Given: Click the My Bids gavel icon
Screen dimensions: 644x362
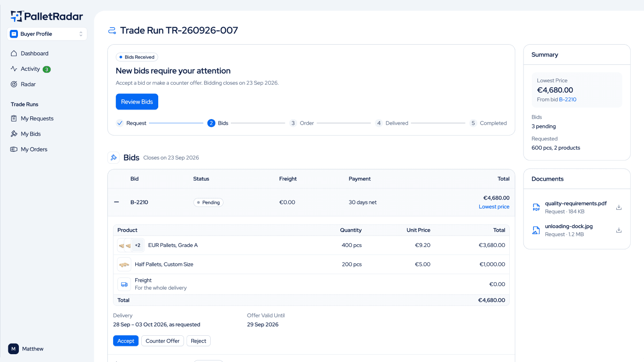Looking at the screenshot, I should click(x=14, y=134).
